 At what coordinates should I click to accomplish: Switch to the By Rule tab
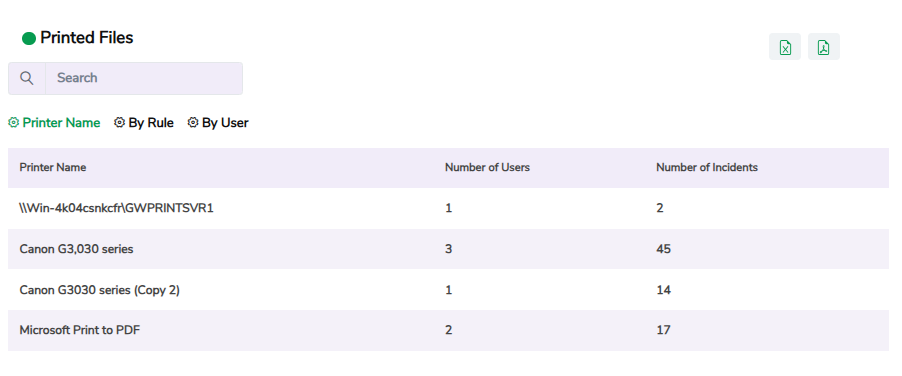[x=151, y=122]
